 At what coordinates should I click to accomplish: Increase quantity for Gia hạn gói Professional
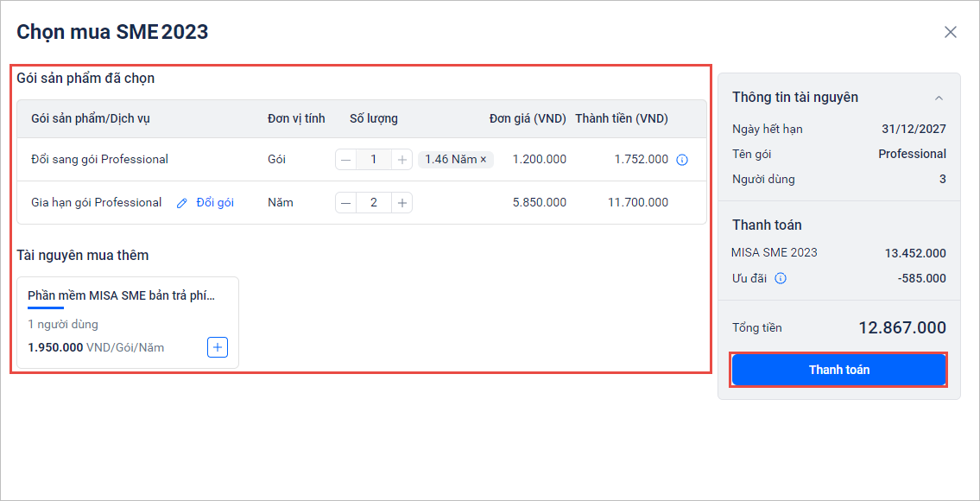(x=401, y=203)
